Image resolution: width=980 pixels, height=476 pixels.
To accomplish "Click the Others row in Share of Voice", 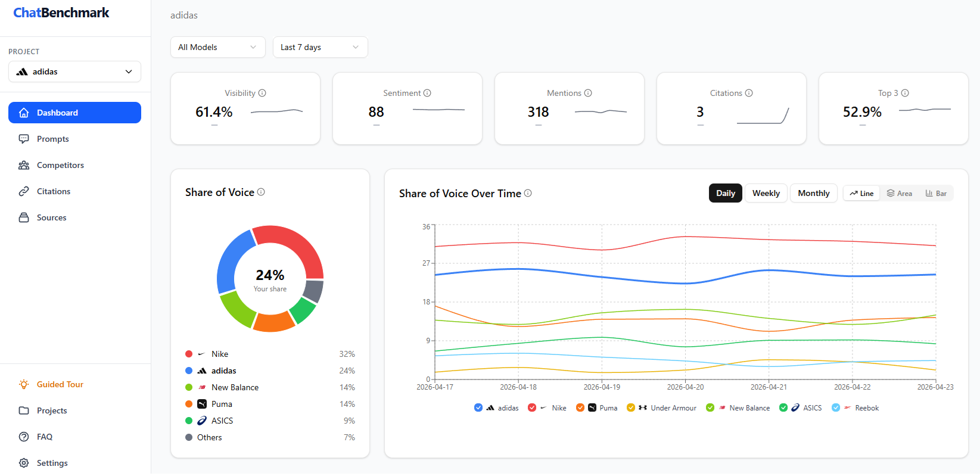I will point(270,437).
